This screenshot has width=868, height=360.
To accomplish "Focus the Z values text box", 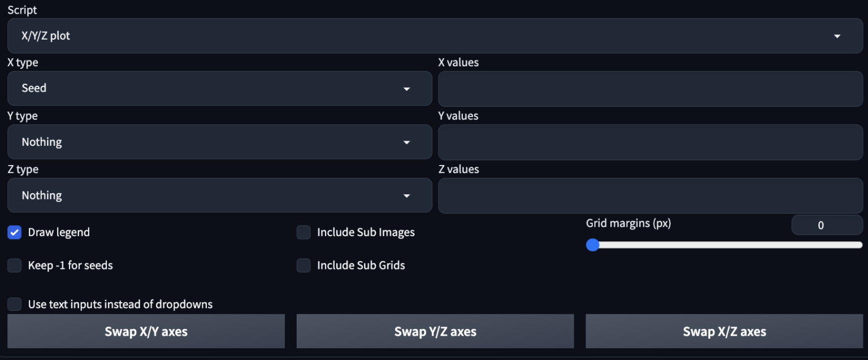I will click(x=650, y=196).
